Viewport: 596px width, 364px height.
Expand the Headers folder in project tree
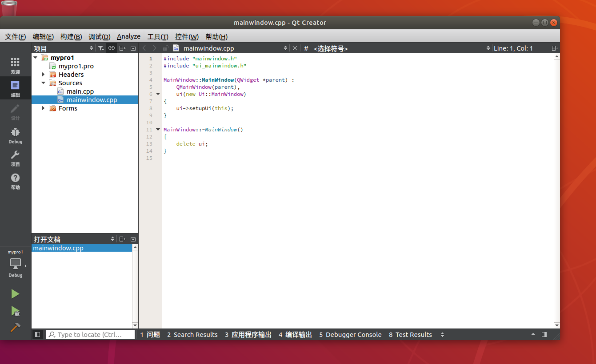(x=44, y=75)
